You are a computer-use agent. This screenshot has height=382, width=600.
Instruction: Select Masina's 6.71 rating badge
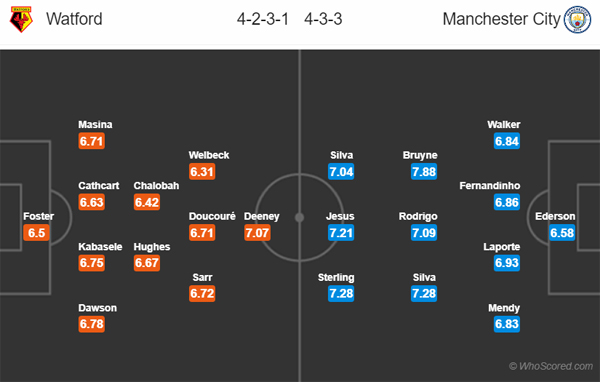(x=91, y=141)
